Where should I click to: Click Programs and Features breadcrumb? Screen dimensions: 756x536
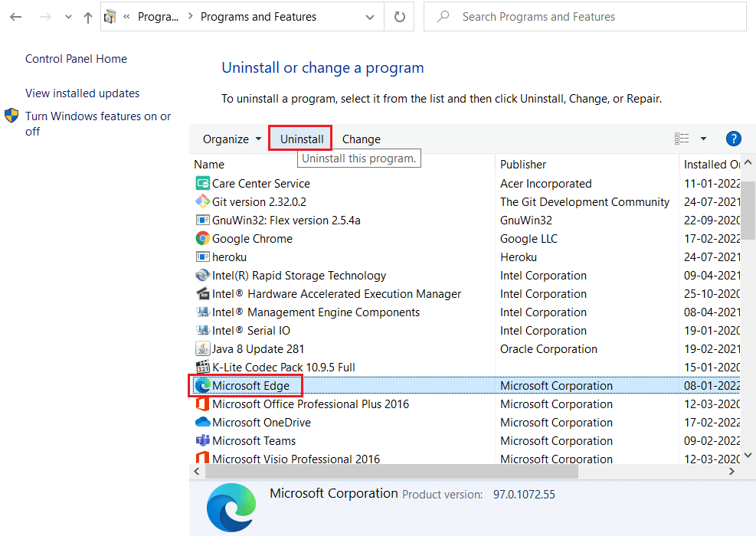tap(258, 17)
